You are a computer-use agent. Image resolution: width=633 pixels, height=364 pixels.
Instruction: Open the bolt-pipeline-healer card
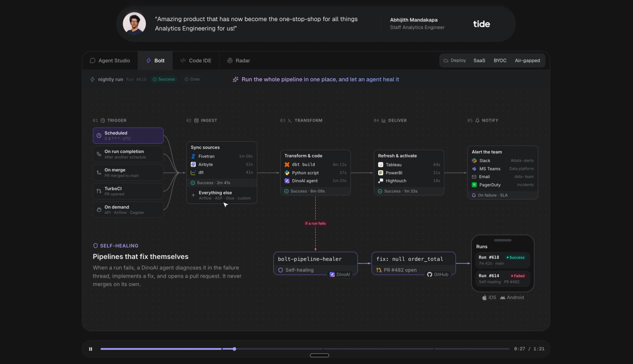tap(316, 263)
